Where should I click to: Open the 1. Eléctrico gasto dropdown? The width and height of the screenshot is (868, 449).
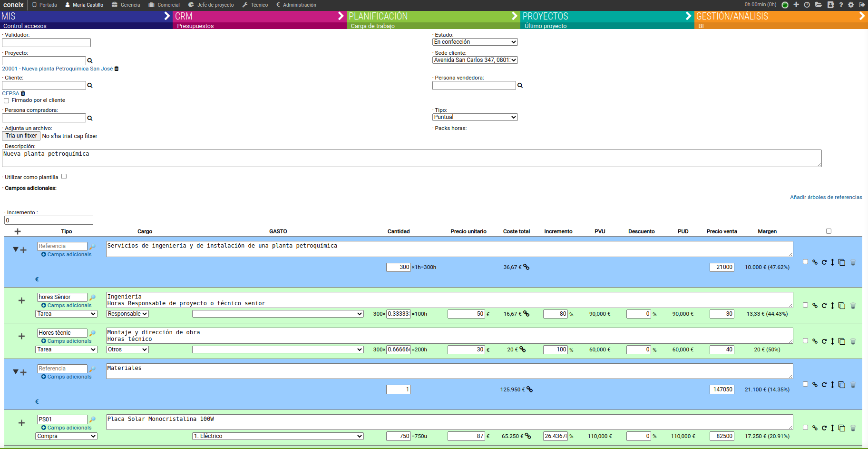[278, 436]
